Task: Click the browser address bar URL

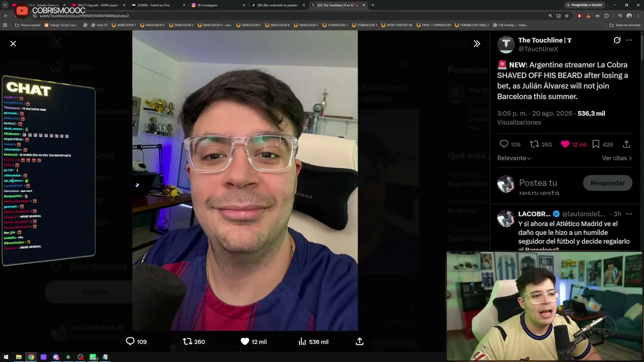Action: (x=85, y=16)
